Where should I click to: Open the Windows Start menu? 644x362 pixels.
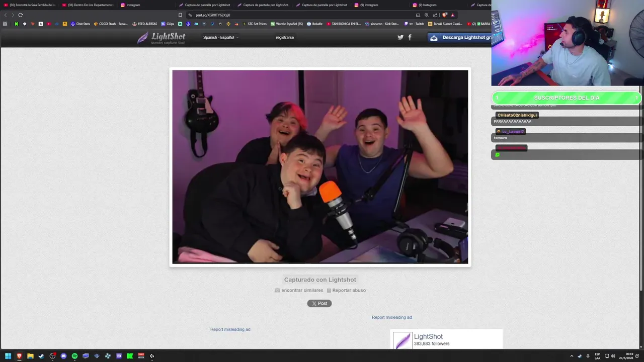click(x=8, y=356)
